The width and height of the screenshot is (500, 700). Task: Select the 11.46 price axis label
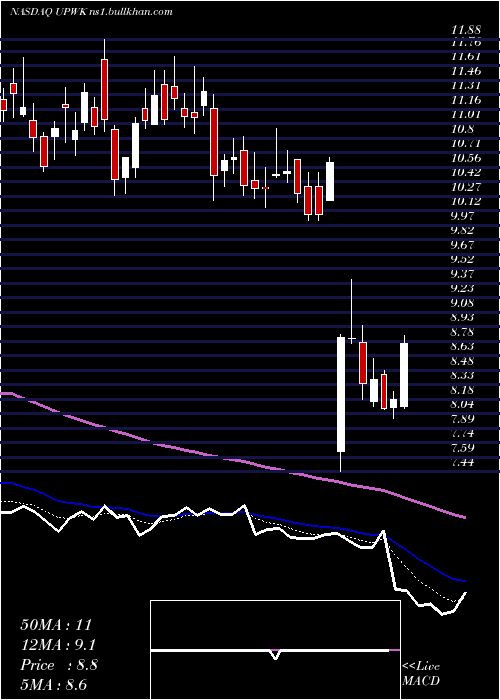pyautogui.click(x=466, y=71)
